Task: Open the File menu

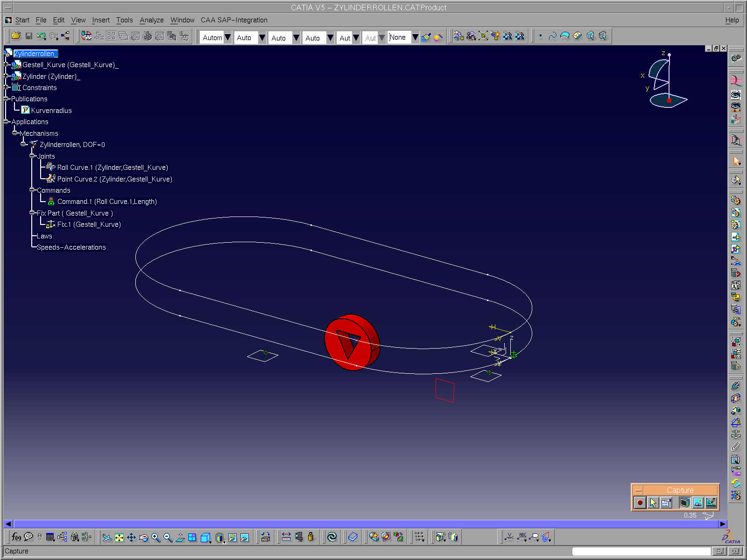Action: coord(41,20)
